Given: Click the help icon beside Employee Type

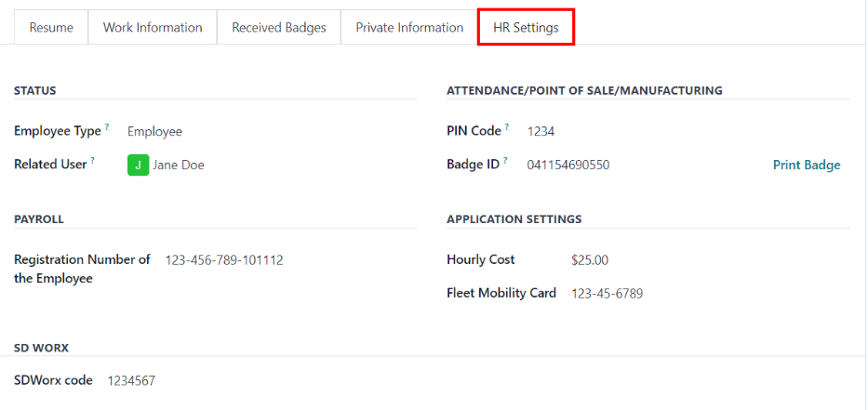Looking at the screenshot, I should [x=107, y=127].
